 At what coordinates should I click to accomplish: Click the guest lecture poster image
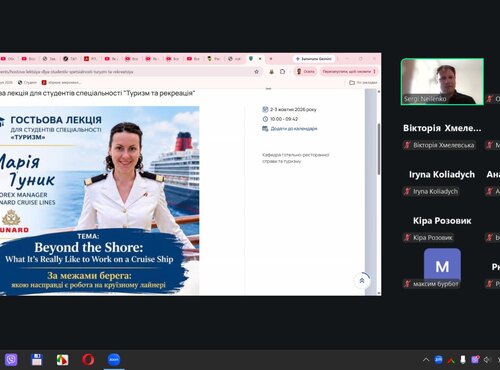(100, 201)
